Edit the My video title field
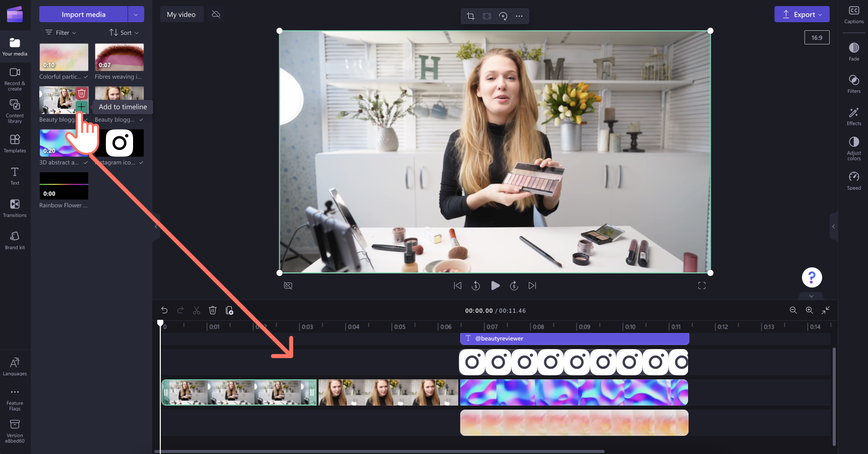 [x=181, y=14]
